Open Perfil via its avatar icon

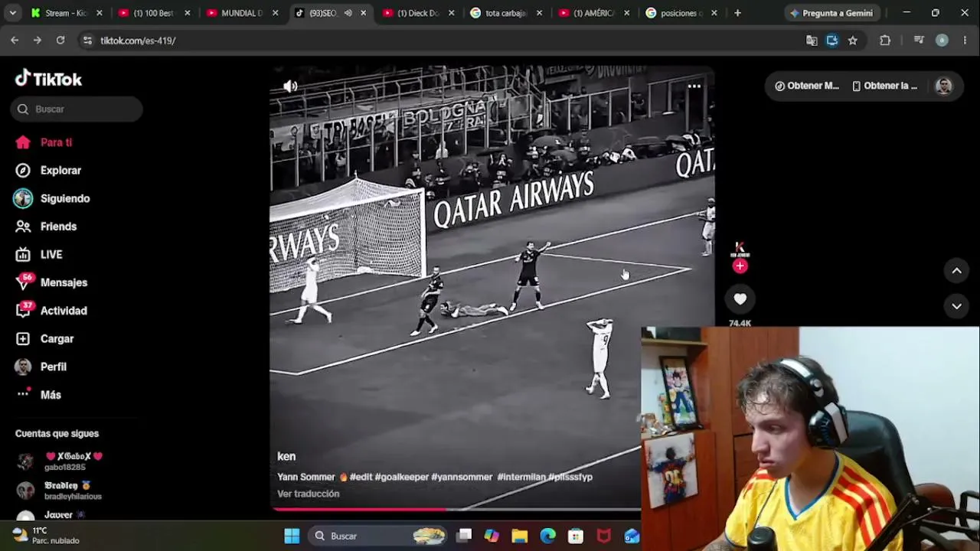pos(23,367)
